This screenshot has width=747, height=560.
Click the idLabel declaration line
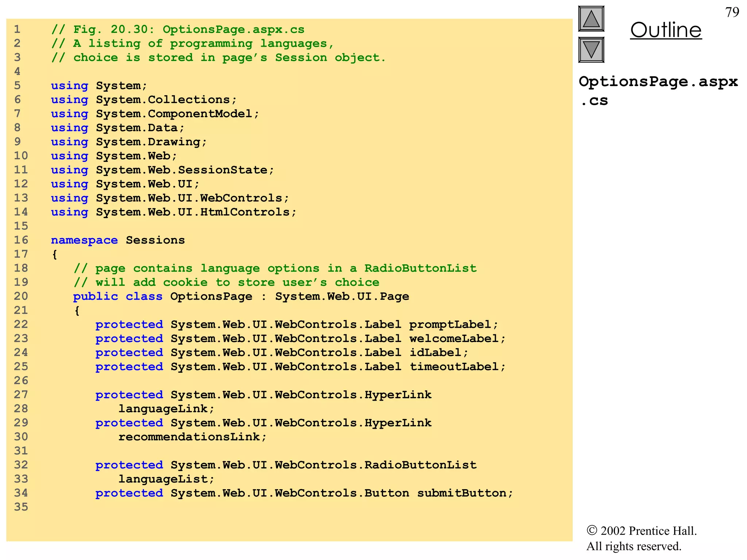pyautogui.click(x=282, y=353)
